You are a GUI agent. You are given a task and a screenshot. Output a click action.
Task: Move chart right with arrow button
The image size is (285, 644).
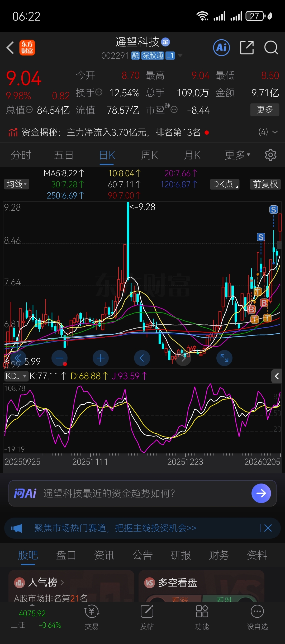pos(183,358)
